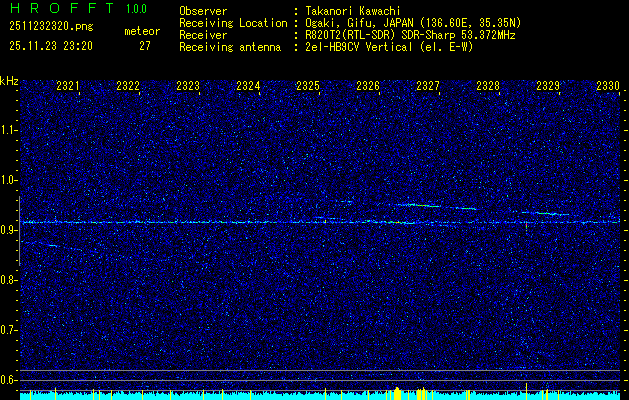Click the red vertical spike after 2328
This screenshot has width=629, height=400.
(526, 227)
